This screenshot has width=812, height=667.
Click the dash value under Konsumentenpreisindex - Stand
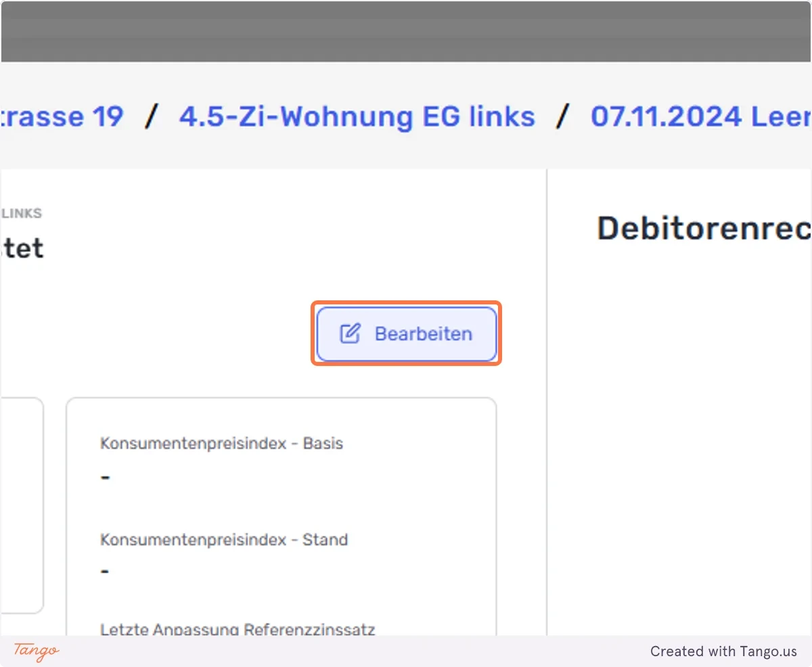pos(105,571)
